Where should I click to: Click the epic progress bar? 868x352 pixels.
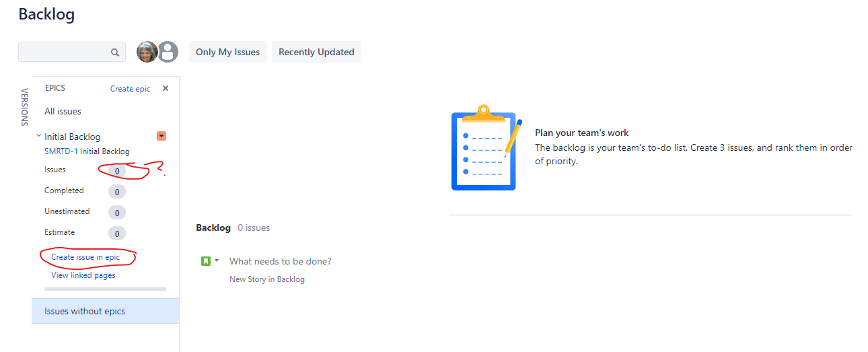click(105, 289)
